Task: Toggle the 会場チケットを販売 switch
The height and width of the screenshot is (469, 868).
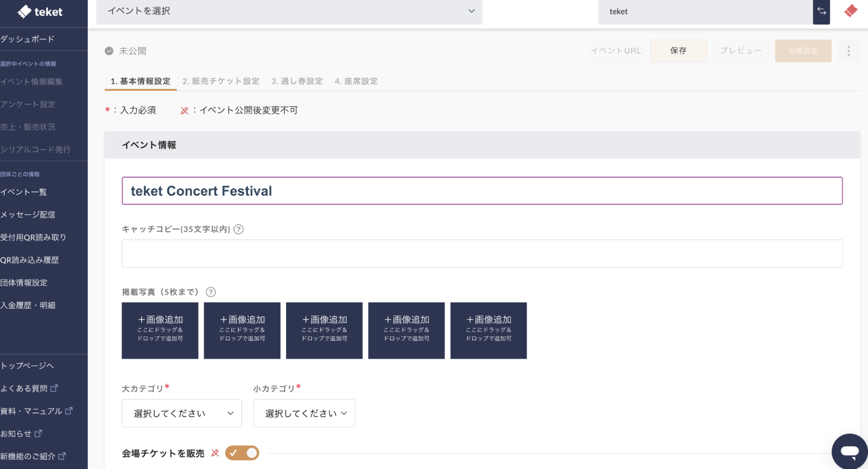Action: (242, 453)
